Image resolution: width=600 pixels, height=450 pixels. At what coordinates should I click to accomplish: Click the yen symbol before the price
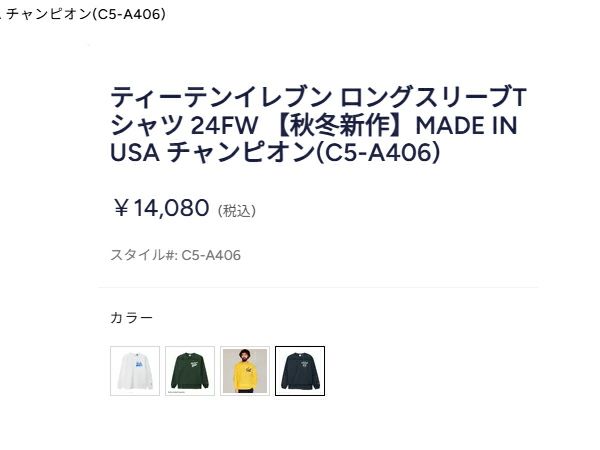(x=121, y=209)
